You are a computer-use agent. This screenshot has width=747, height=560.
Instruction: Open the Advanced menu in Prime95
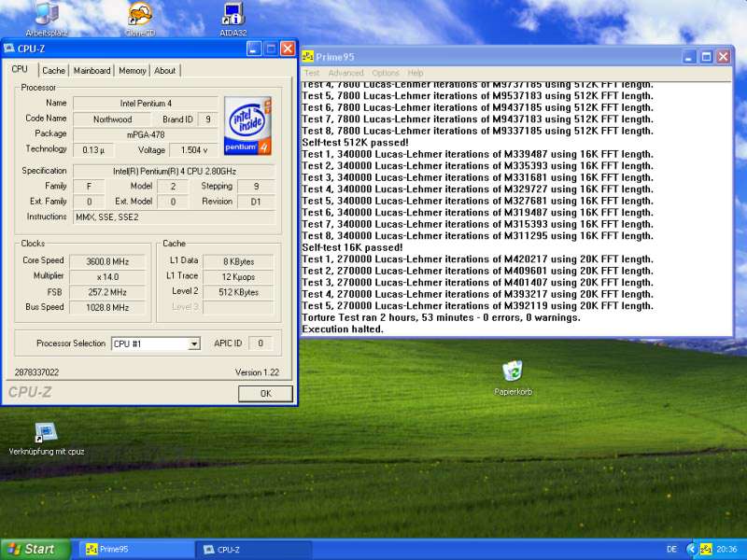click(345, 73)
